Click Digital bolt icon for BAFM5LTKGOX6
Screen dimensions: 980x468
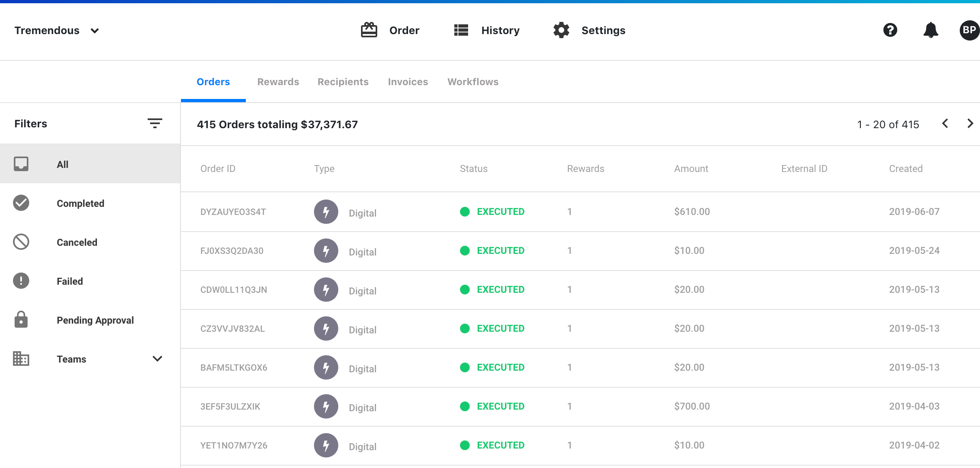pos(326,367)
